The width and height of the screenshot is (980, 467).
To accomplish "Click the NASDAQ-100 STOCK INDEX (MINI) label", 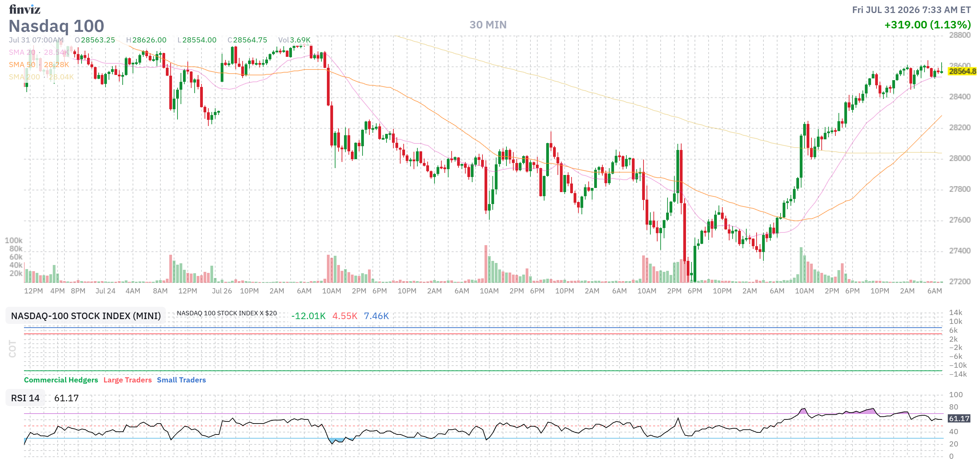I will point(86,316).
